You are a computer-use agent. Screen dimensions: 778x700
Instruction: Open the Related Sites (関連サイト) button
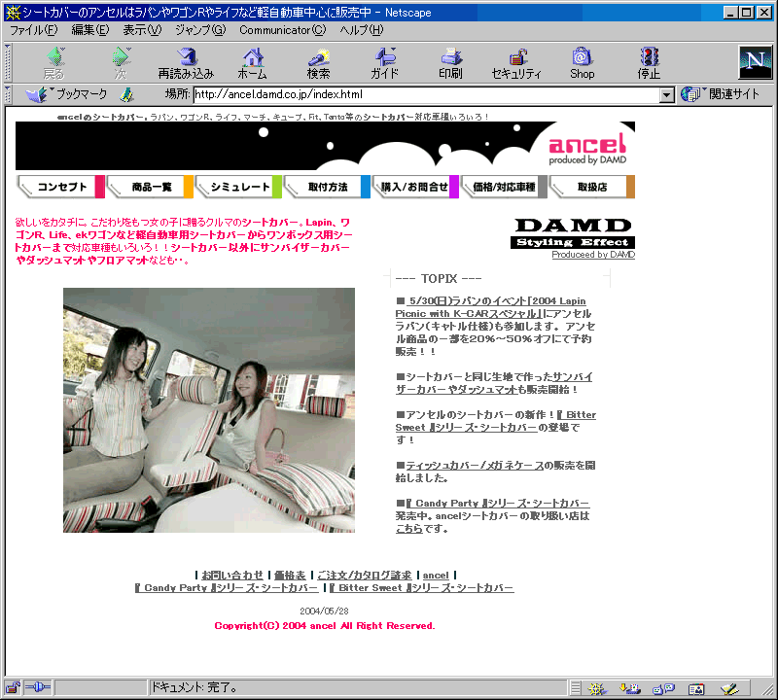[x=721, y=94]
